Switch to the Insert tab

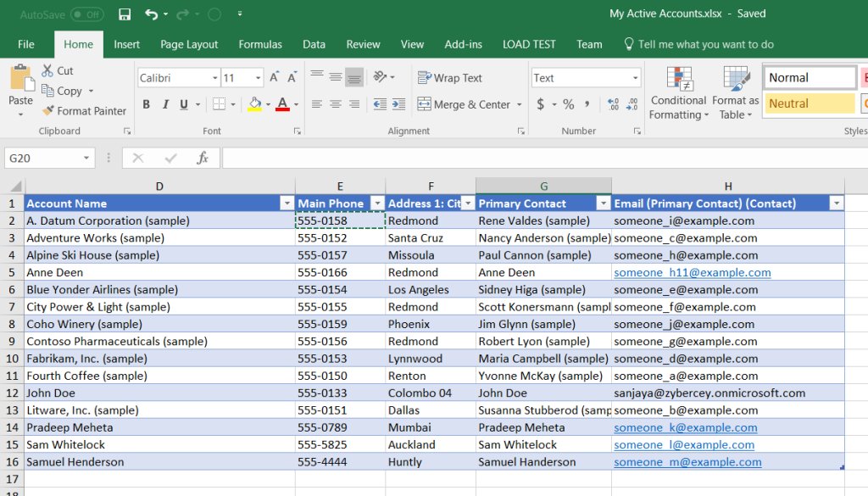(x=127, y=44)
